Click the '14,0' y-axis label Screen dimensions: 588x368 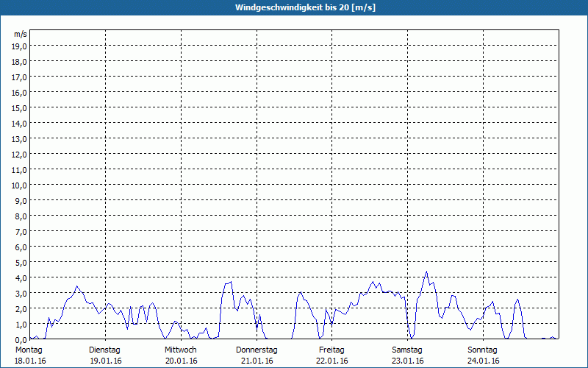(x=20, y=124)
